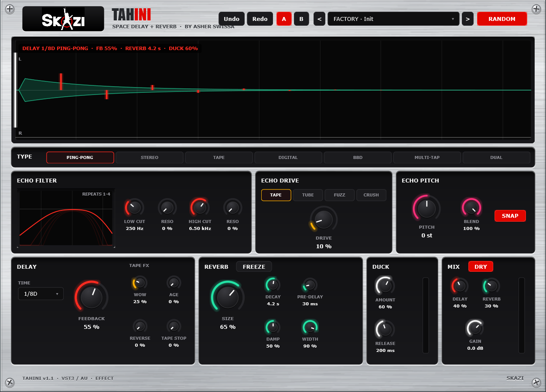Click the pitch BLEND knob
Viewport: 546px width, 392px height.
coord(471,207)
